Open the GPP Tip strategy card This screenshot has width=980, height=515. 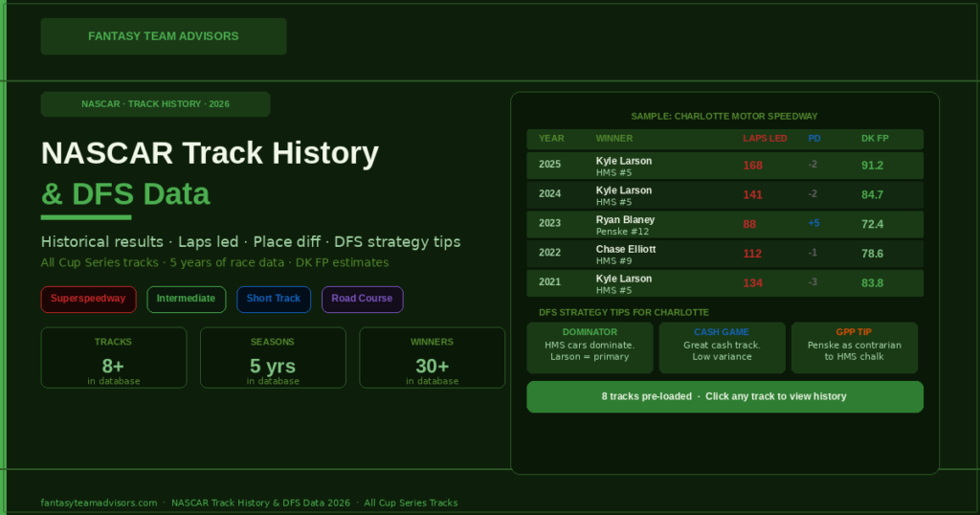coord(855,348)
